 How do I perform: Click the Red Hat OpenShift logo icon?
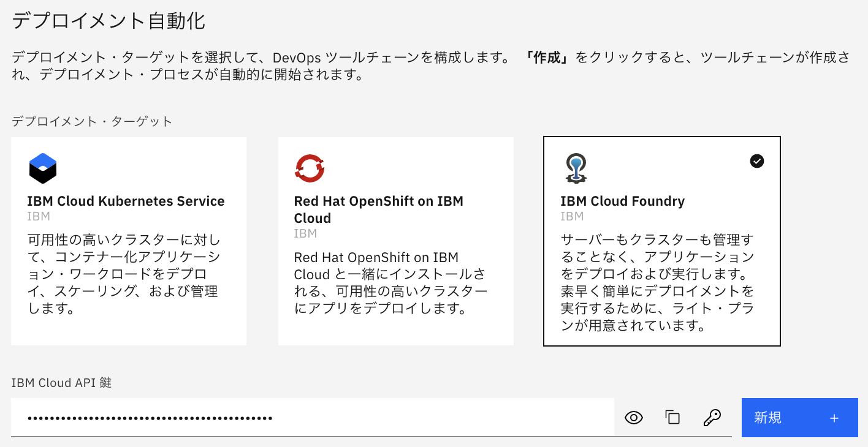(x=310, y=168)
